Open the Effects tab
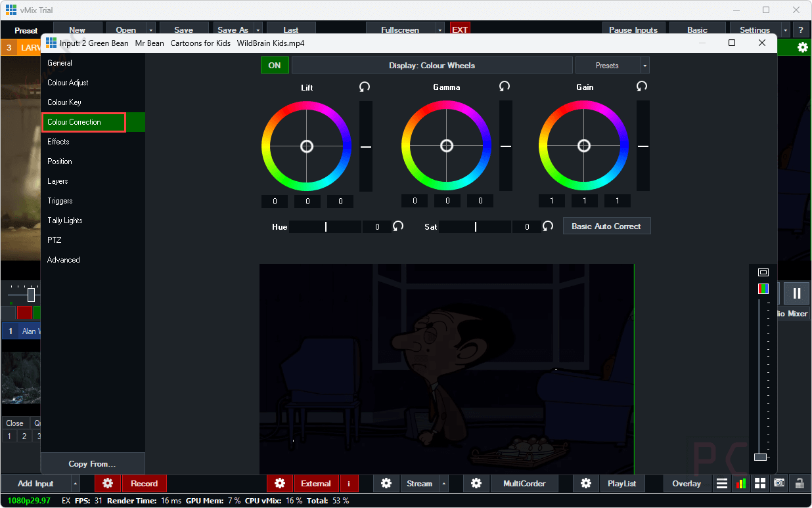812x508 pixels. (93, 142)
